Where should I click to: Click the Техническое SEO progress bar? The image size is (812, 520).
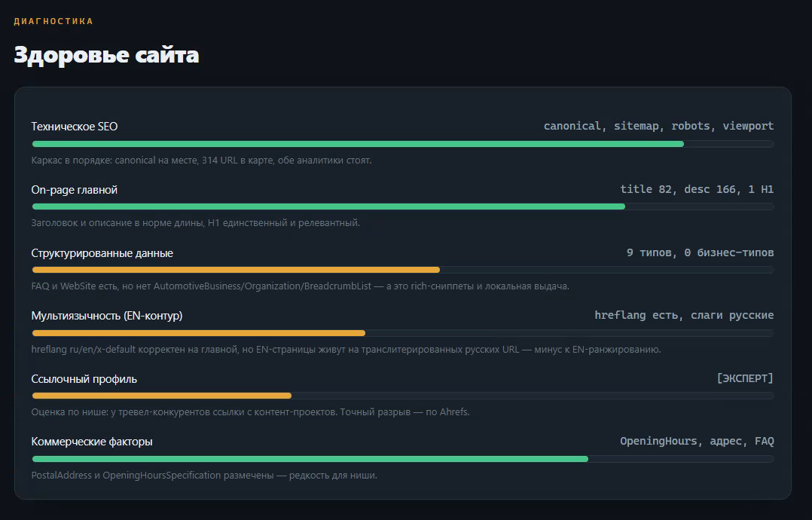tap(403, 144)
